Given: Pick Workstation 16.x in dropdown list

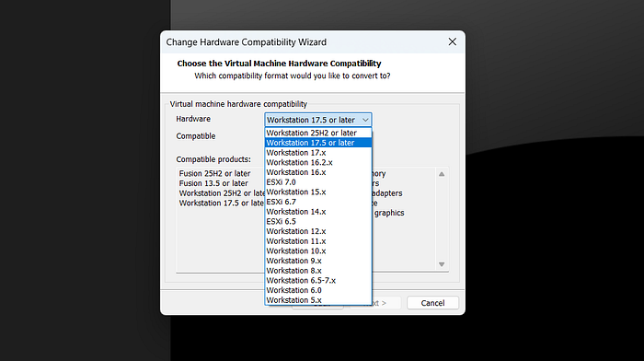Looking at the screenshot, I should [x=318, y=172].
